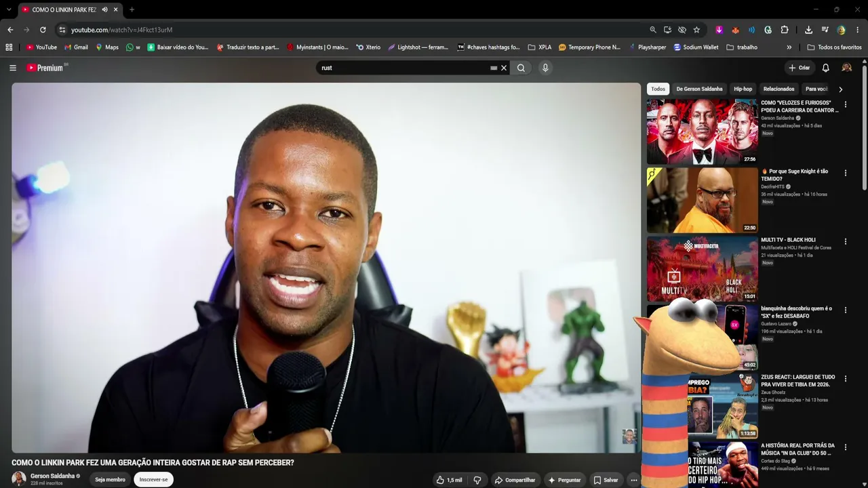
Task: Save video with the Salvar button
Action: click(606, 480)
